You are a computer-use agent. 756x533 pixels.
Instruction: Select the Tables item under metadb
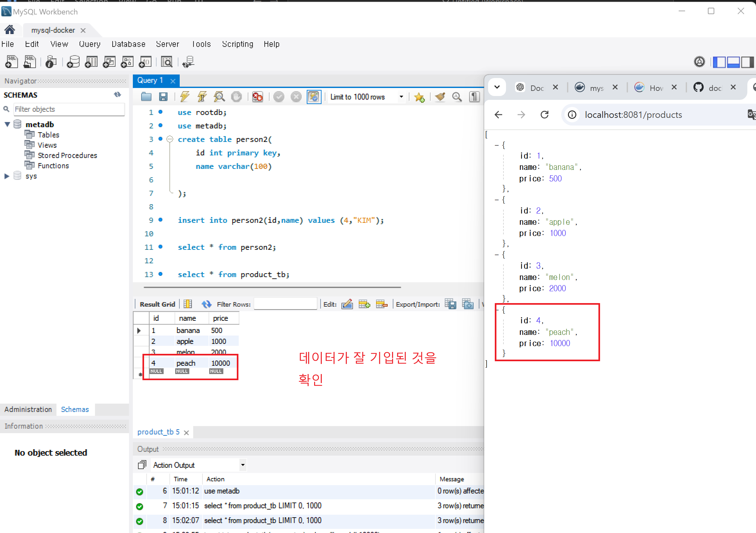coord(48,135)
